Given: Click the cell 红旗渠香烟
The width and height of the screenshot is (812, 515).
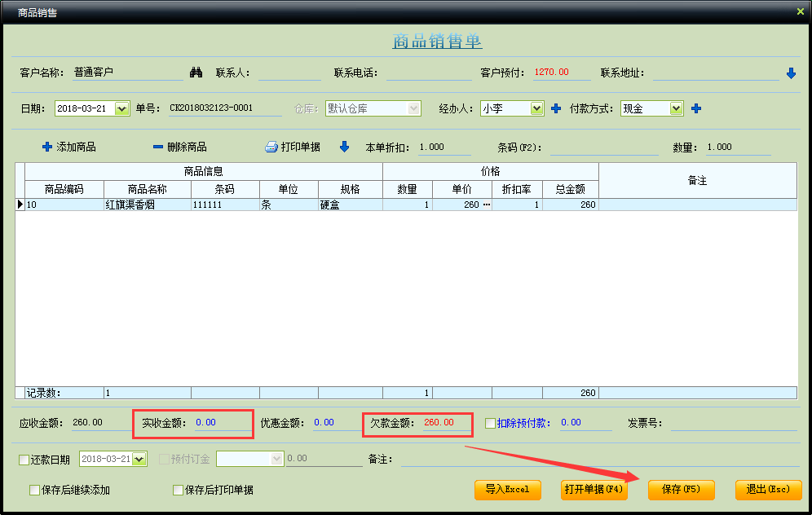Looking at the screenshot, I should click(148, 205).
